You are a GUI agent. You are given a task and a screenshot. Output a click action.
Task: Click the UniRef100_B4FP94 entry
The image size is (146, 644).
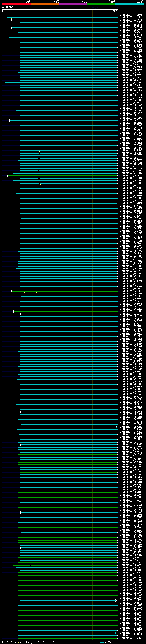pyautogui.click(x=131, y=50)
